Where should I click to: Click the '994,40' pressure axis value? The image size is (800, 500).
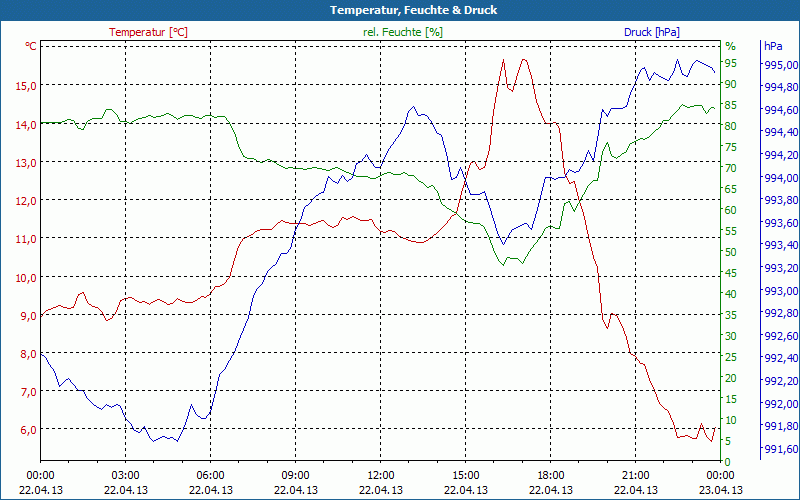pyautogui.click(x=781, y=133)
